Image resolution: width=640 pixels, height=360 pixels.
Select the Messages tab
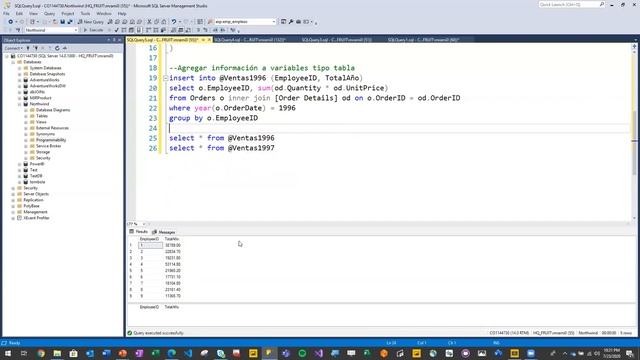click(x=164, y=232)
